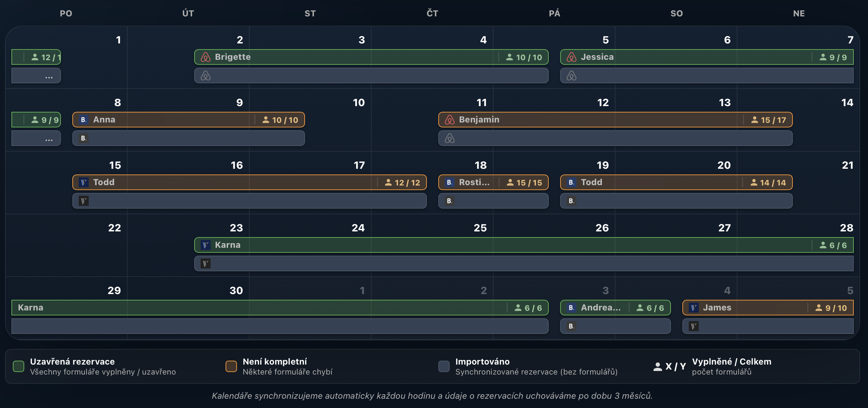Click Booking icon on imported bar below Todd 19–20
This screenshot has height=408, width=868.
[x=571, y=201]
